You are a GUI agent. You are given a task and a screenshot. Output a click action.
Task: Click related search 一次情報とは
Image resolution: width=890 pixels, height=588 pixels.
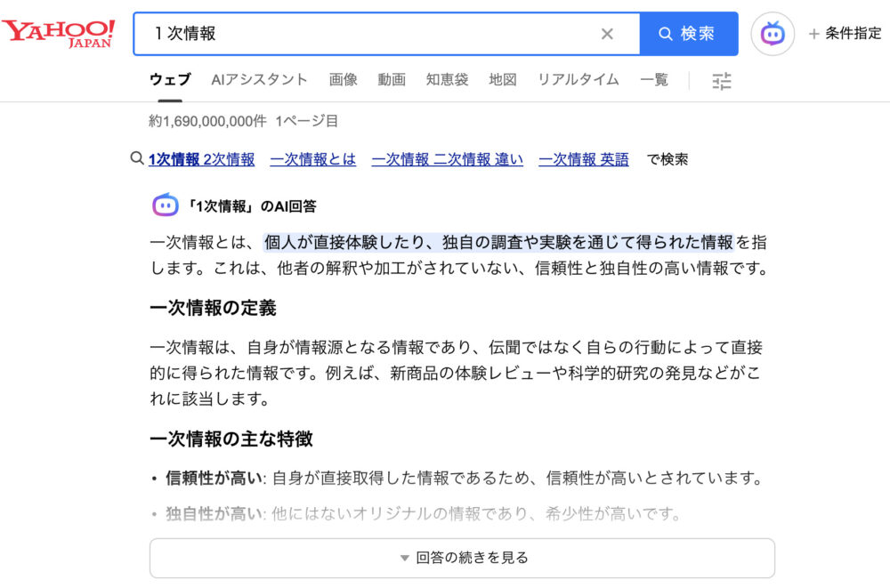click(x=312, y=159)
